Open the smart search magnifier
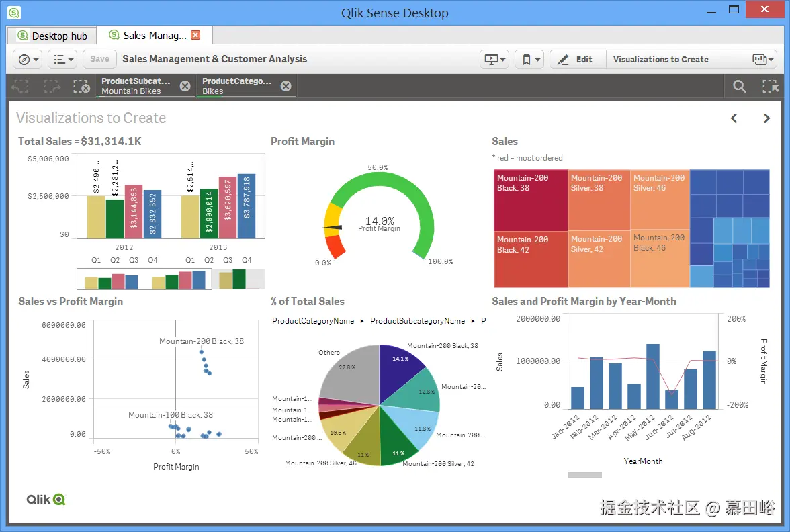 [x=739, y=86]
